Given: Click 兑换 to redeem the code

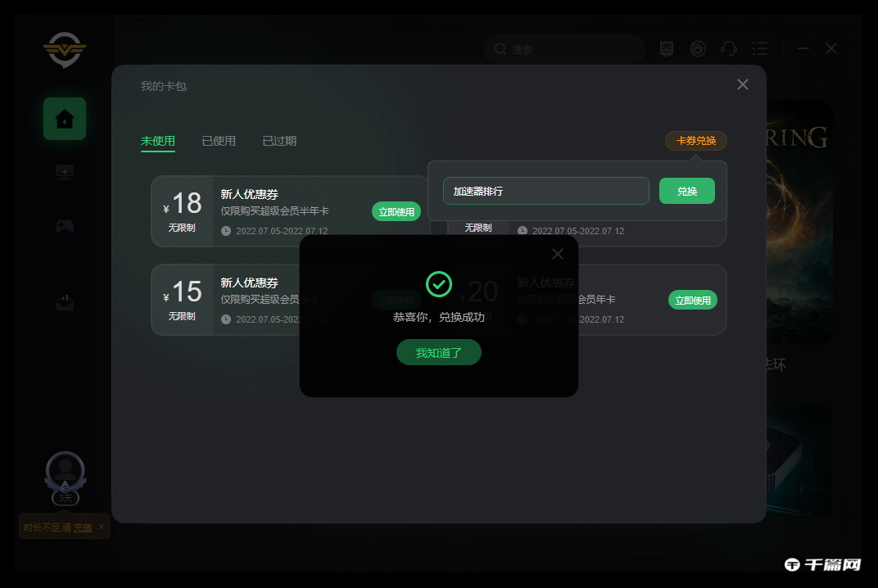Looking at the screenshot, I should [686, 191].
